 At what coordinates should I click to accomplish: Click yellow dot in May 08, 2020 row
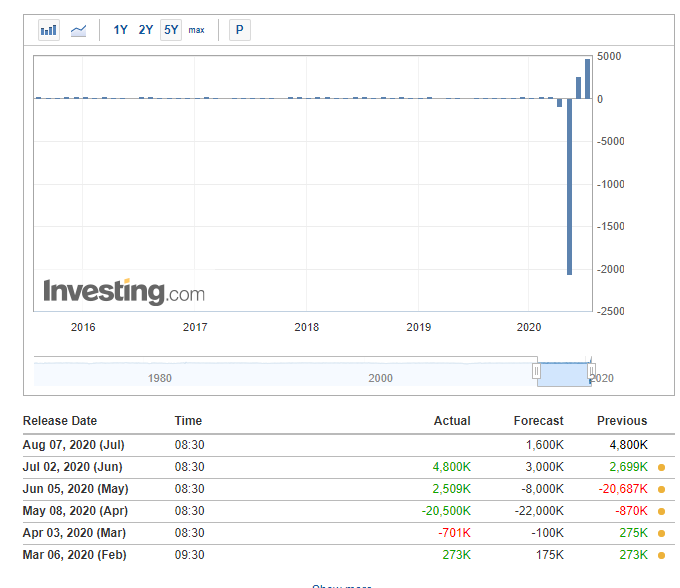(x=661, y=511)
